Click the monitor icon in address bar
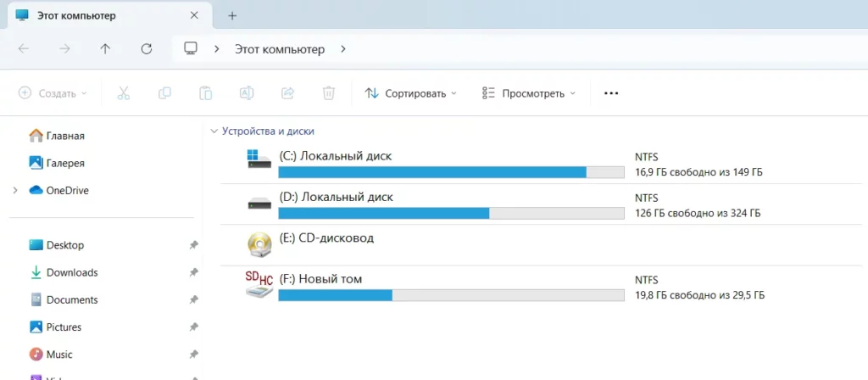 tap(191, 48)
